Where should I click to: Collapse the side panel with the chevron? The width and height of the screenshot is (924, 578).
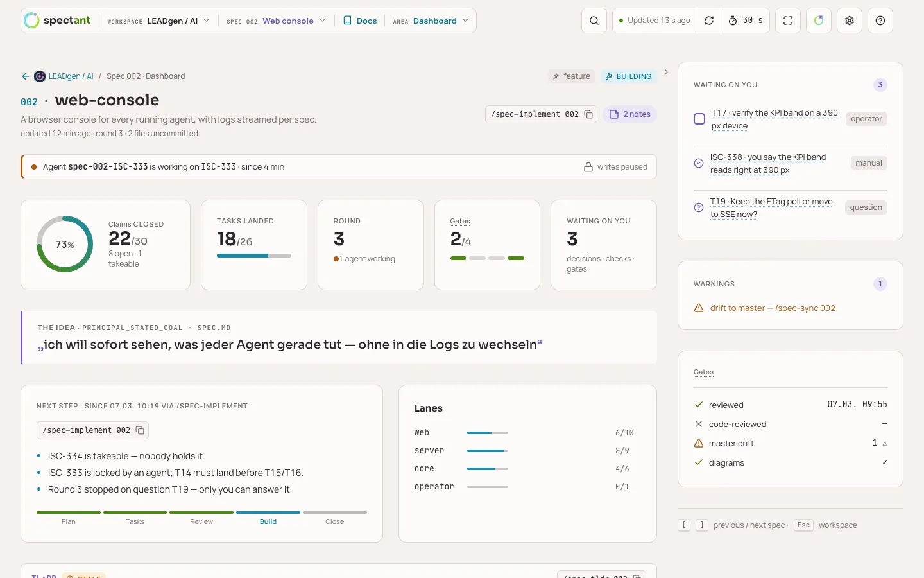pyautogui.click(x=666, y=72)
